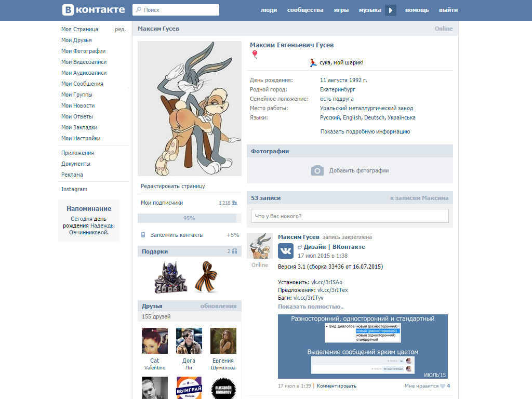Click the VK community logo in the pinned post
The height and width of the screenshot is (399, 532).
(x=286, y=251)
